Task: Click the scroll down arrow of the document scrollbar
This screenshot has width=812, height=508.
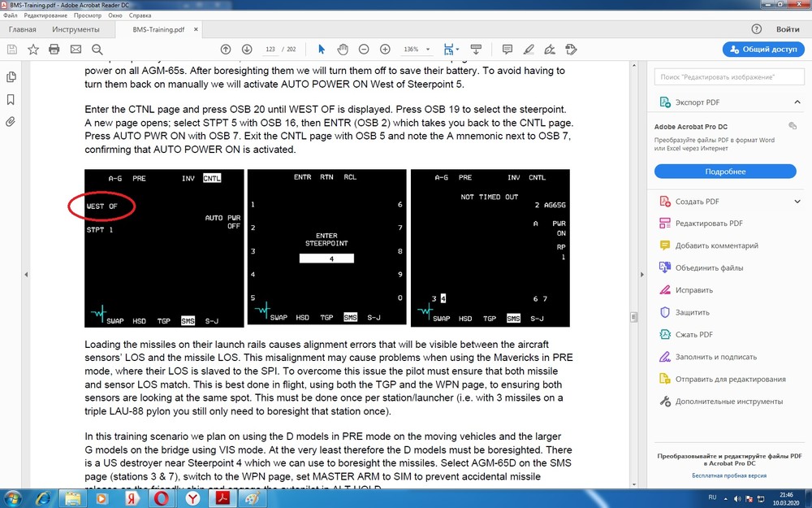Action: pyautogui.click(x=633, y=484)
